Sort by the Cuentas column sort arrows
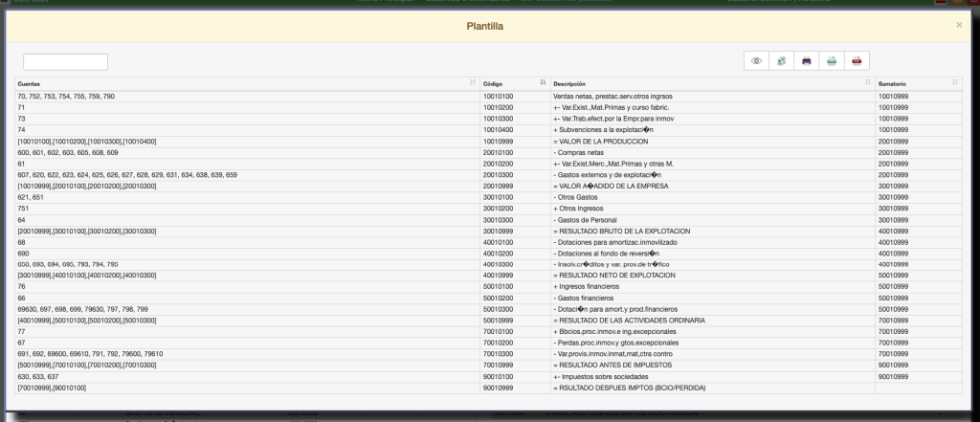The width and height of the screenshot is (980, 422). [473, 83]
